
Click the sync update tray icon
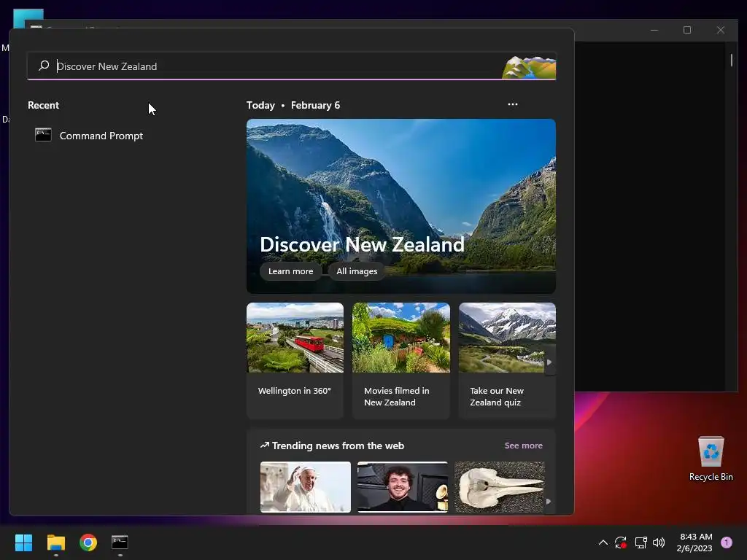coord(621,542)
